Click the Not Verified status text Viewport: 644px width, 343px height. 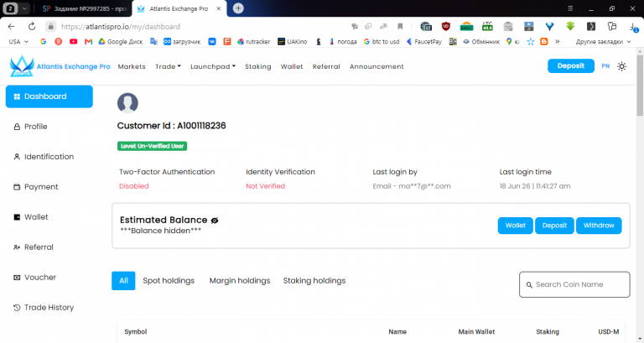[x=265, y=186]
